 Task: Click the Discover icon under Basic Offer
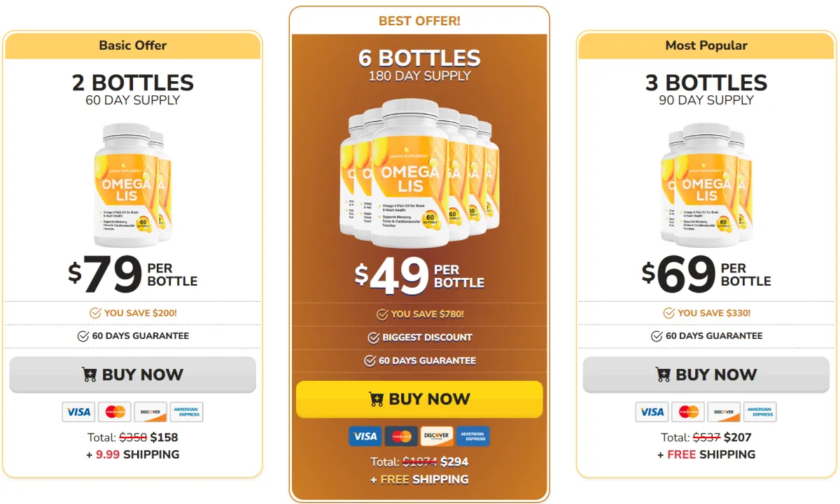click(150, 412)
